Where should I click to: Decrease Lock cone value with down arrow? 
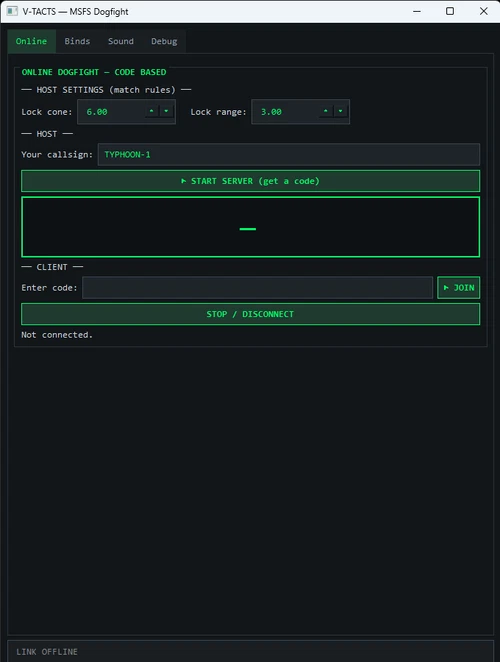click(x=166, y=111)
